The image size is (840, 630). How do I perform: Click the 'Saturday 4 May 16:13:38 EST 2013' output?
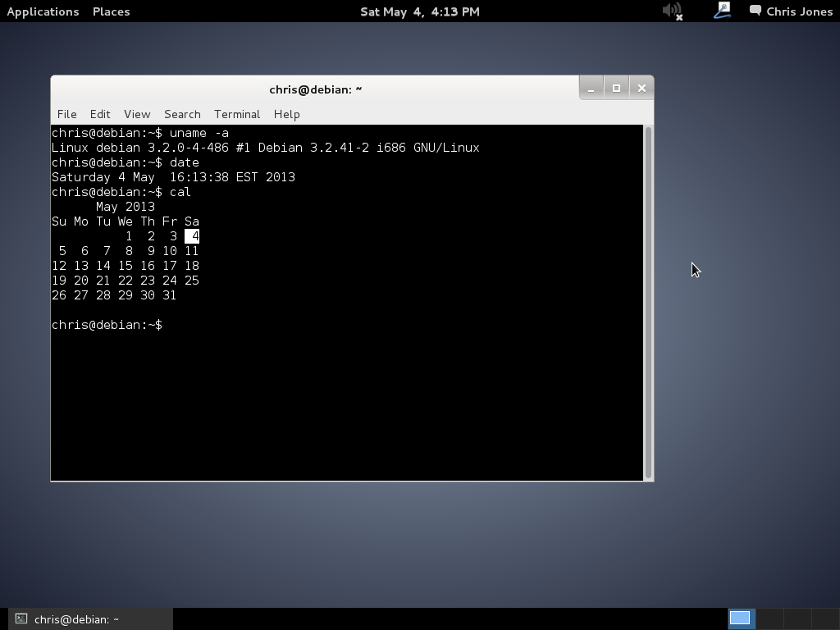click(174, 177)
